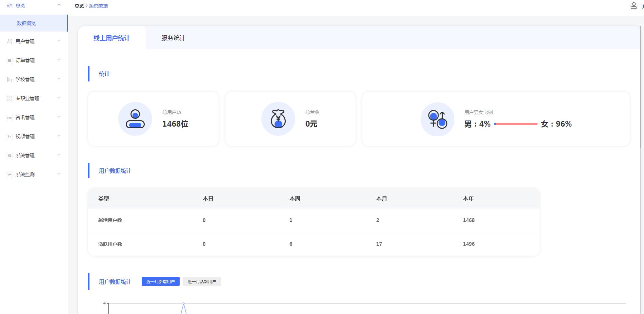
Task: Open the 系统监测 menu
Action: pyautogui.click(x=34, y=174)
